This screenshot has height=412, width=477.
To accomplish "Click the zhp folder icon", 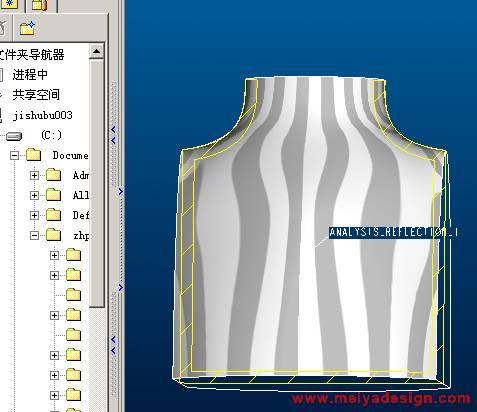I will pos(53,235).
